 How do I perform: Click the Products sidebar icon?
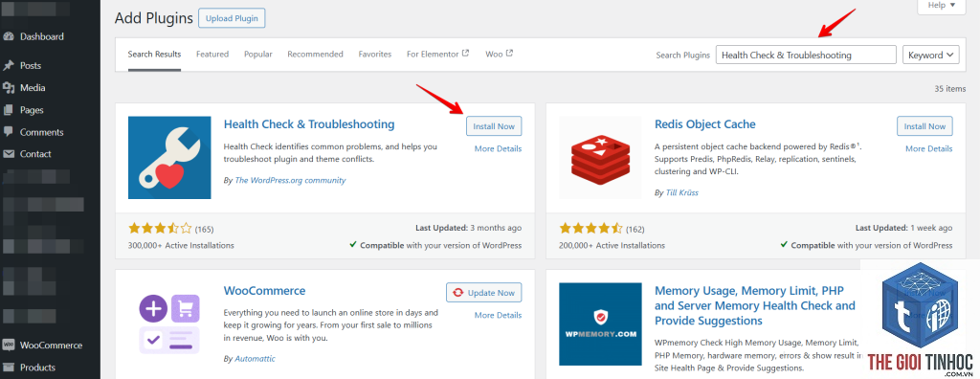click(8, 368)
